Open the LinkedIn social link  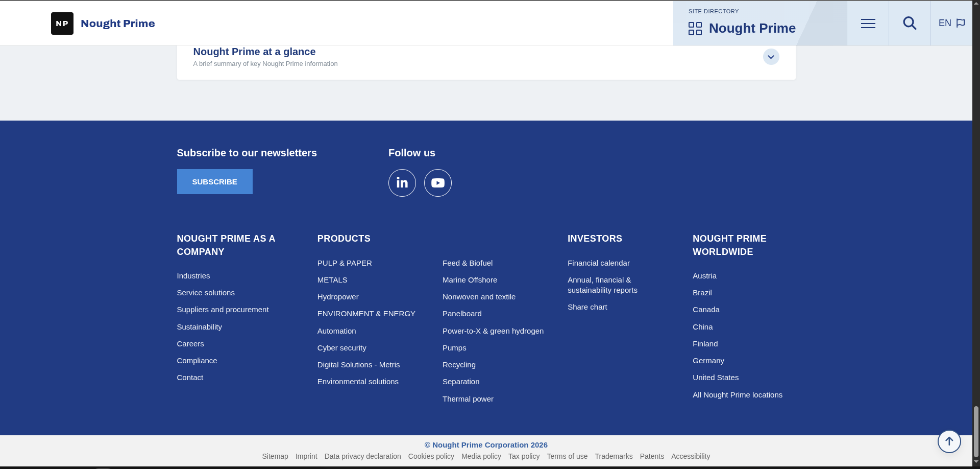coord(402,183)
